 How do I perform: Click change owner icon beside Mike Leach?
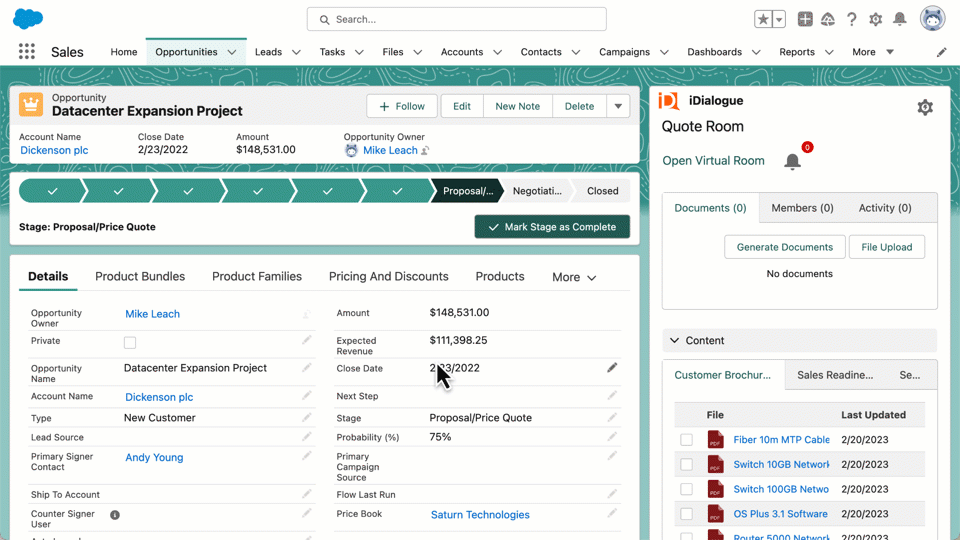coord(425,150)
